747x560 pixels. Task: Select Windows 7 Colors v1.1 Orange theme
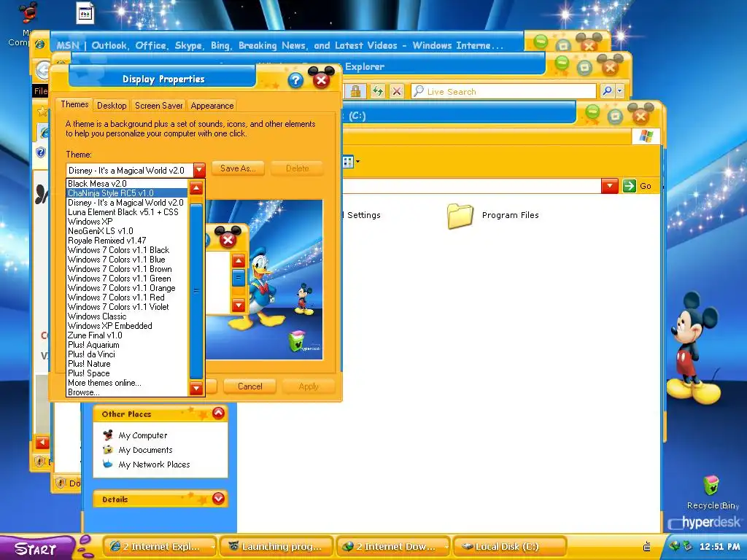coord(127,288)
